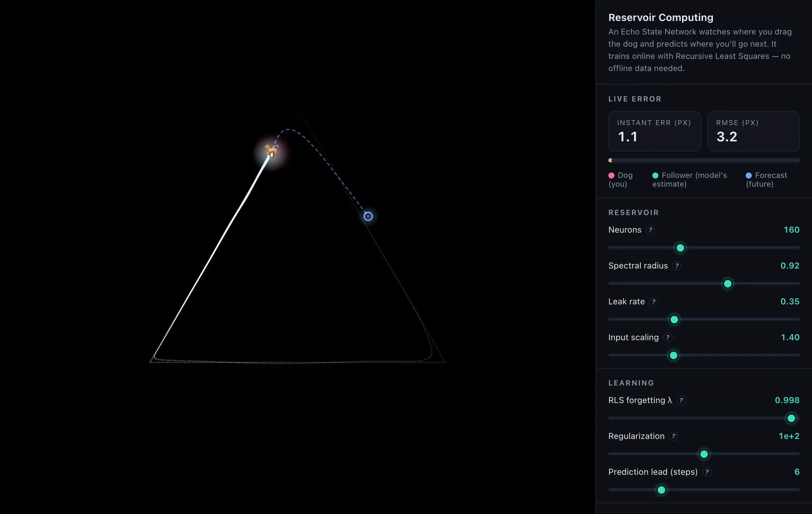812x514 pixels.
Task: Open the Input scaling help icon
Action: [x=668, y=337]
